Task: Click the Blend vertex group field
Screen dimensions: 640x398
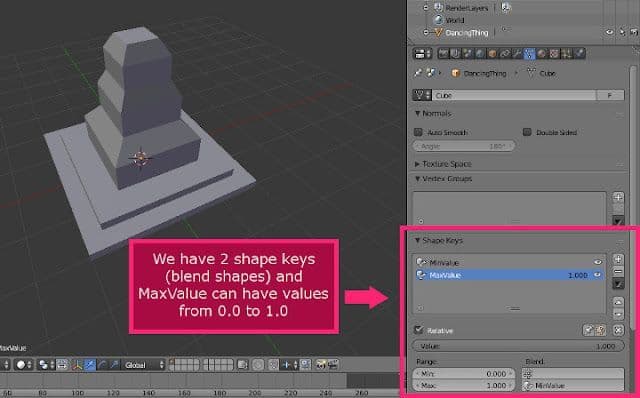Action: tap(573, 374)
